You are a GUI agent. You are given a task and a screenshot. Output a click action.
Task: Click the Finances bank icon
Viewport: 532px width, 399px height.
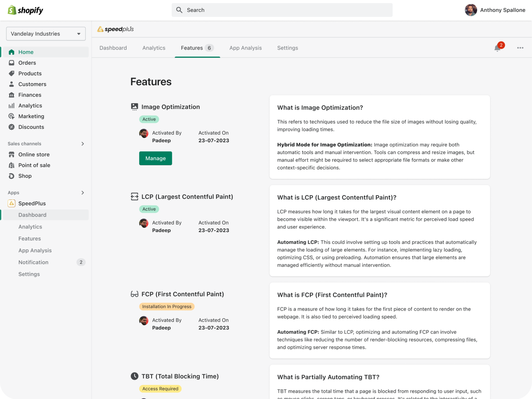11,95
